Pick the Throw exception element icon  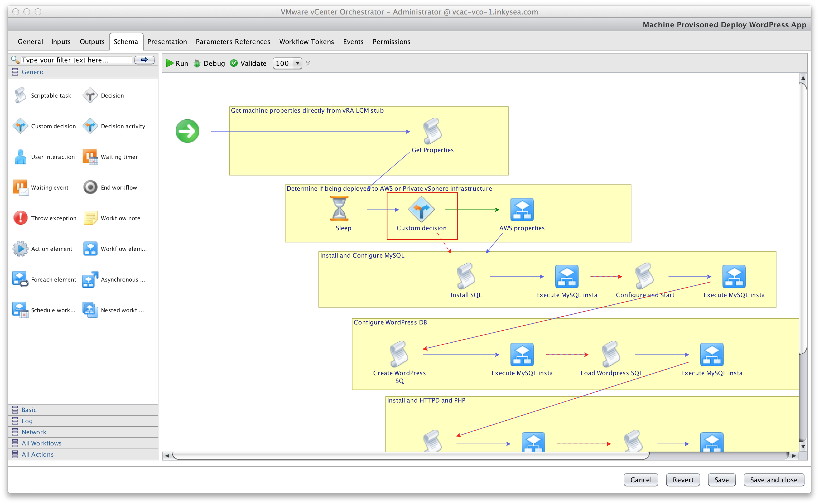pyautogui.click(x=20, y=218)
